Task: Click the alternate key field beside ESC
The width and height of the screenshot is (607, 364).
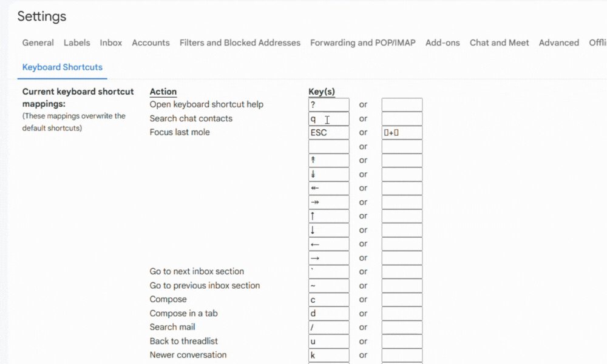Action: click(402, 133)
